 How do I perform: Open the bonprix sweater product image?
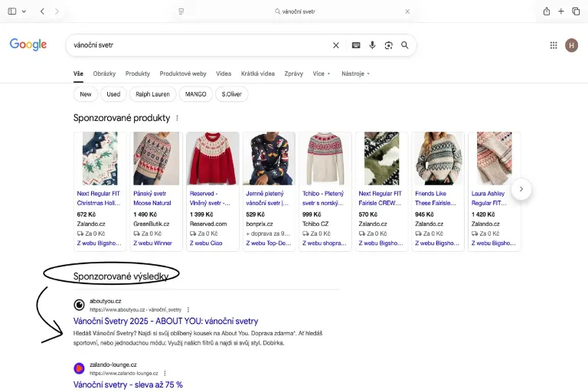(x=269, y=158)
